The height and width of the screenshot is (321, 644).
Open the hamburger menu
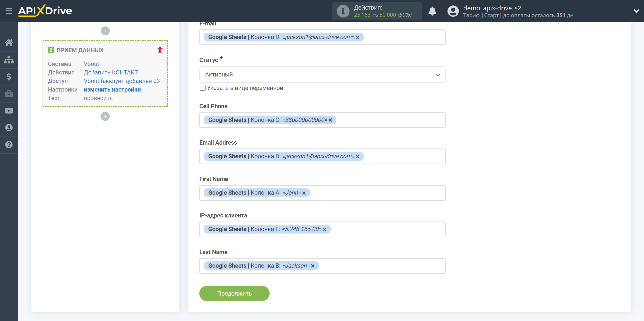point(9,11)
